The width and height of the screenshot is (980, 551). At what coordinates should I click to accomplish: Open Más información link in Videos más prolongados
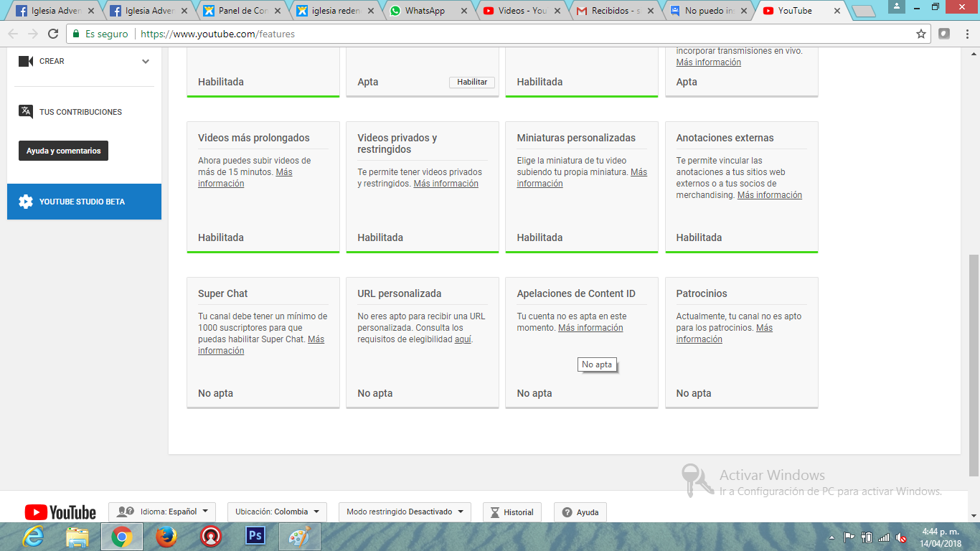(245, 178)
